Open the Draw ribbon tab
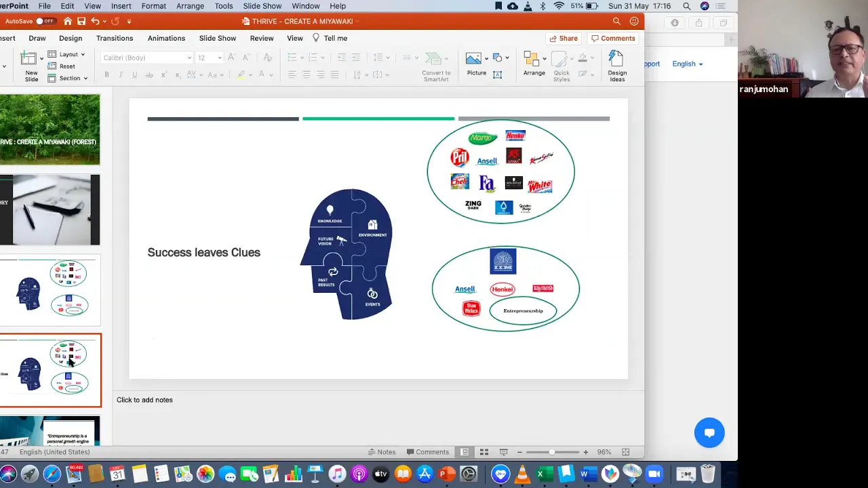Viewport: 868px width, 488px height. (37, 39)
